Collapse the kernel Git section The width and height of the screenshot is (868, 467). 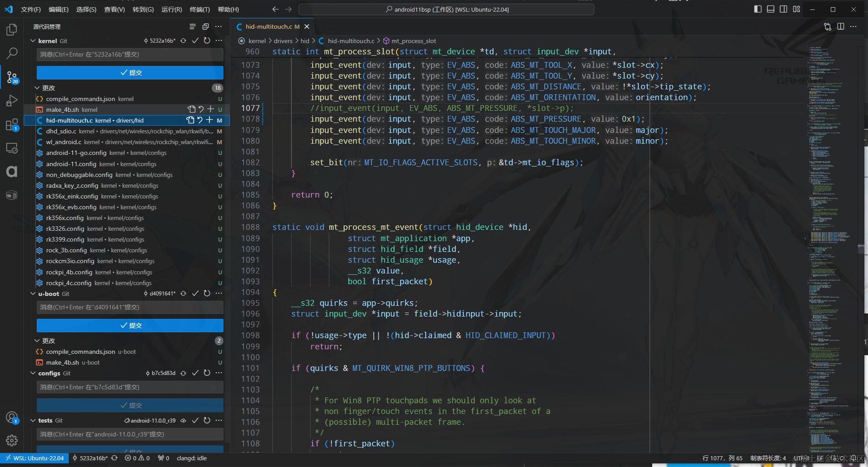(33, 40)
